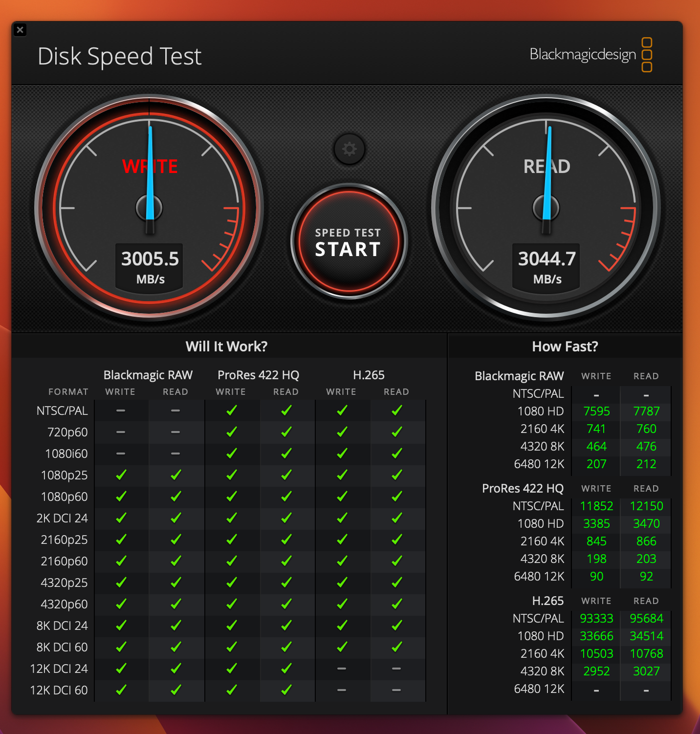This screenshot has height=734, width=700.
Task: Click the Blackmagic RAW write checkmark for 12K DCI 60
Action: coord(121,690)
